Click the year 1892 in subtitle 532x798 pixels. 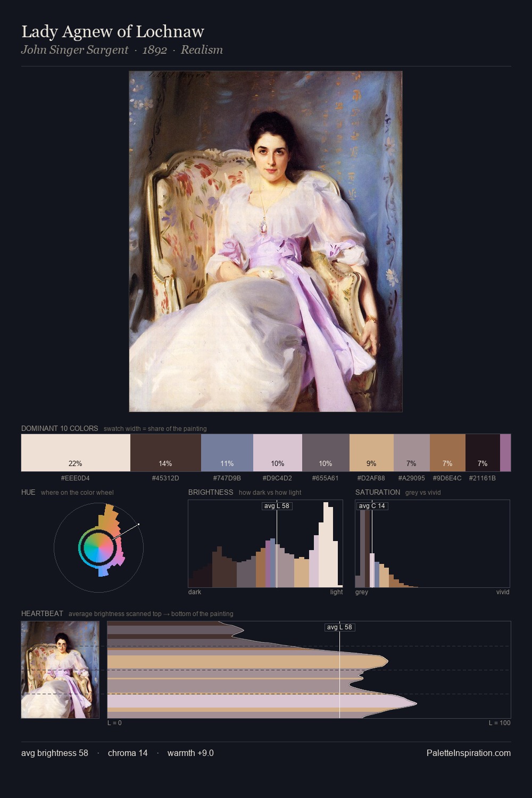click(x=154, y=50)
